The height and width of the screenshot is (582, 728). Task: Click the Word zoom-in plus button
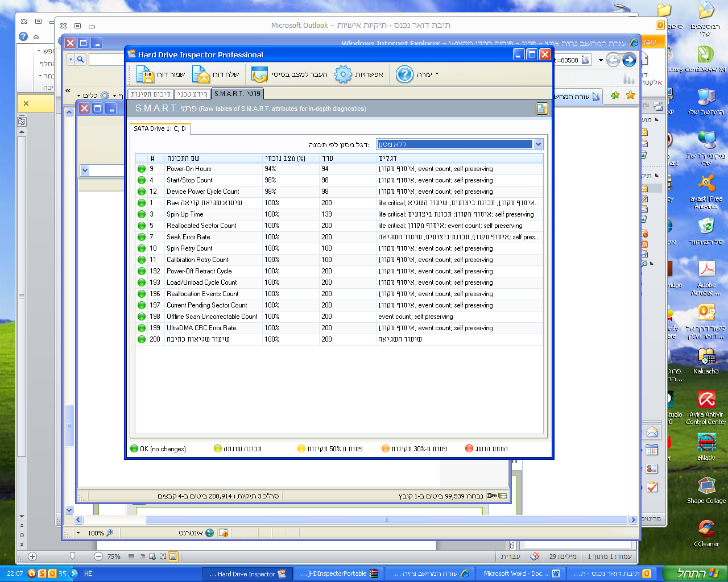pos(32,556)
